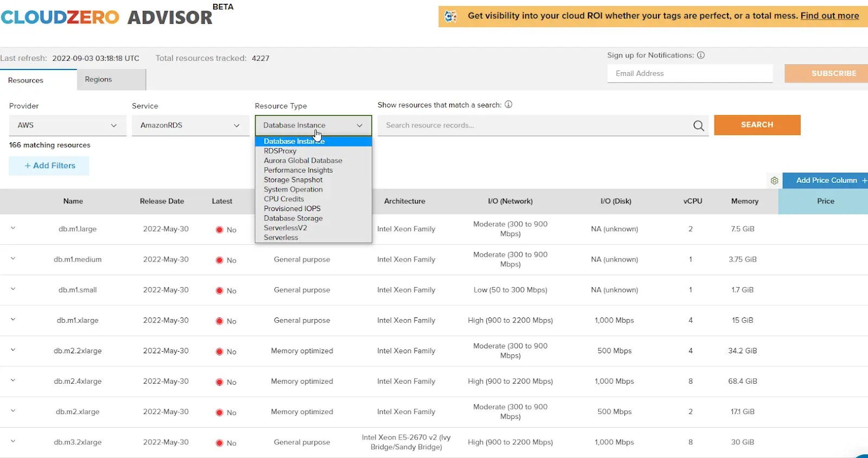Click the I/O (Network) column header

510,201
